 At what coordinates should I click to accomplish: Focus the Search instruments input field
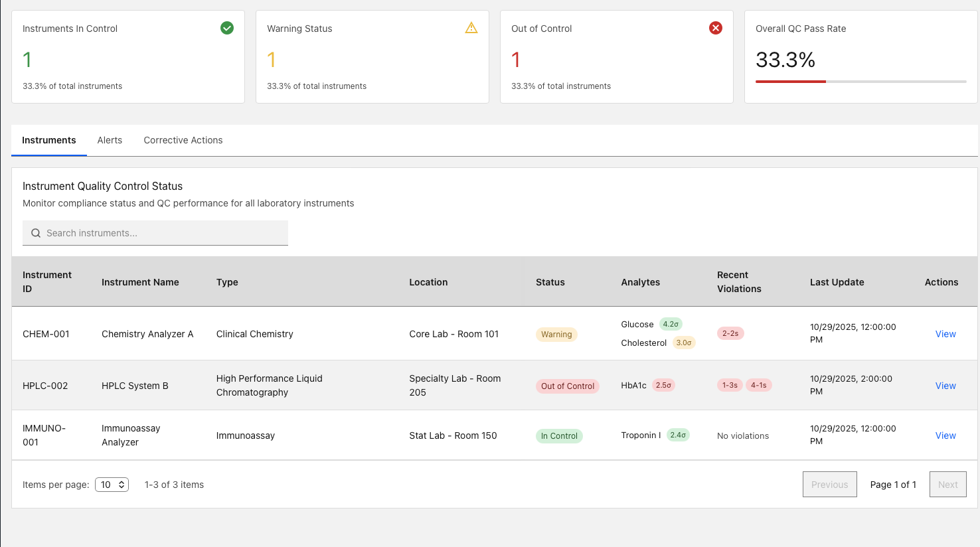click(x=163, y=233)
